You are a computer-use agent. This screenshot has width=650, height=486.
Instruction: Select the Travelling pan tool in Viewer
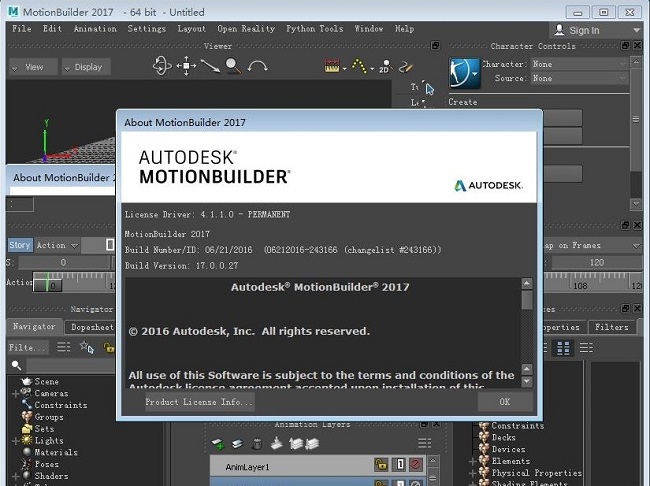coord(186,66)
